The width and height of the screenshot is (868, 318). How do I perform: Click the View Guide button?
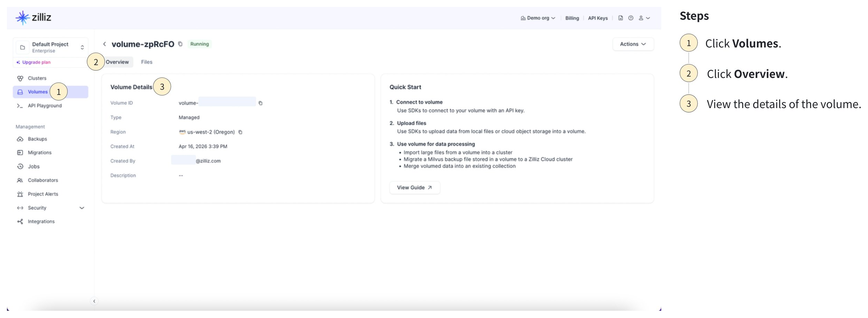pos(415,188)
